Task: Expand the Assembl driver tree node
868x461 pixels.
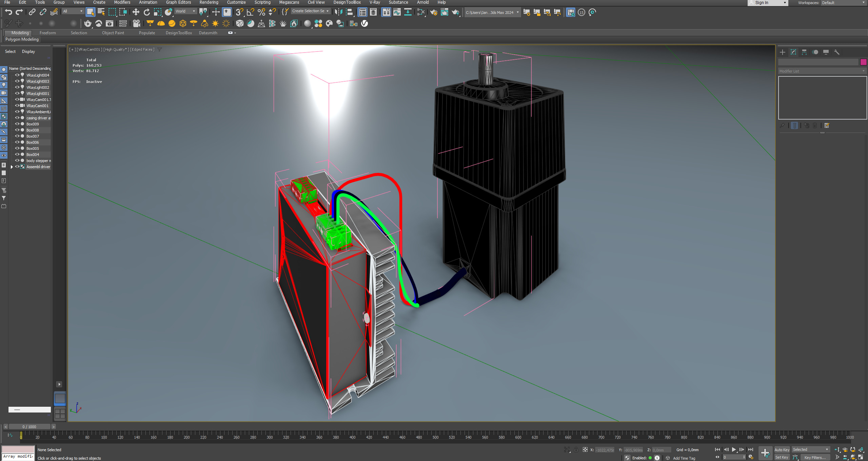Action: (x=12, y=167)
